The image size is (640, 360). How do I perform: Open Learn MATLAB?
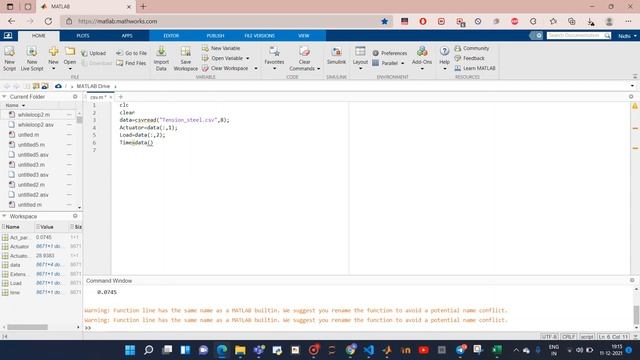pos(475,68)
